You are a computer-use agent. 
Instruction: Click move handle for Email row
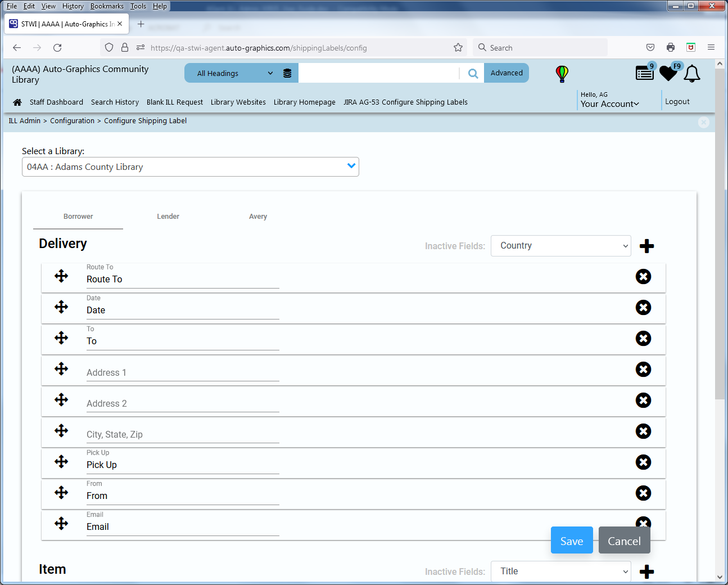[x=61, y=523]
